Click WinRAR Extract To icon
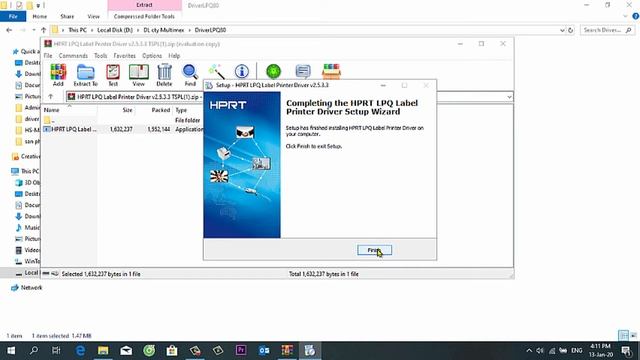 point(85,75)
